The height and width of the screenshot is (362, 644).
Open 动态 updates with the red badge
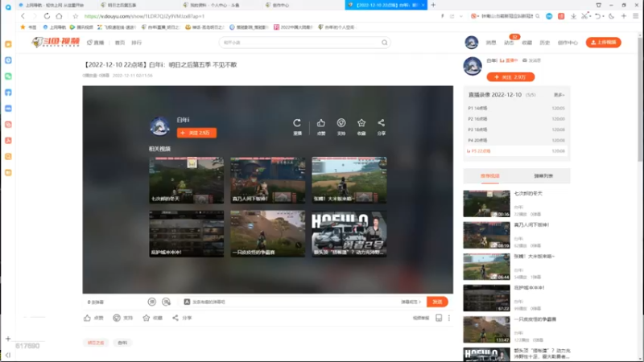pos(509,43)
